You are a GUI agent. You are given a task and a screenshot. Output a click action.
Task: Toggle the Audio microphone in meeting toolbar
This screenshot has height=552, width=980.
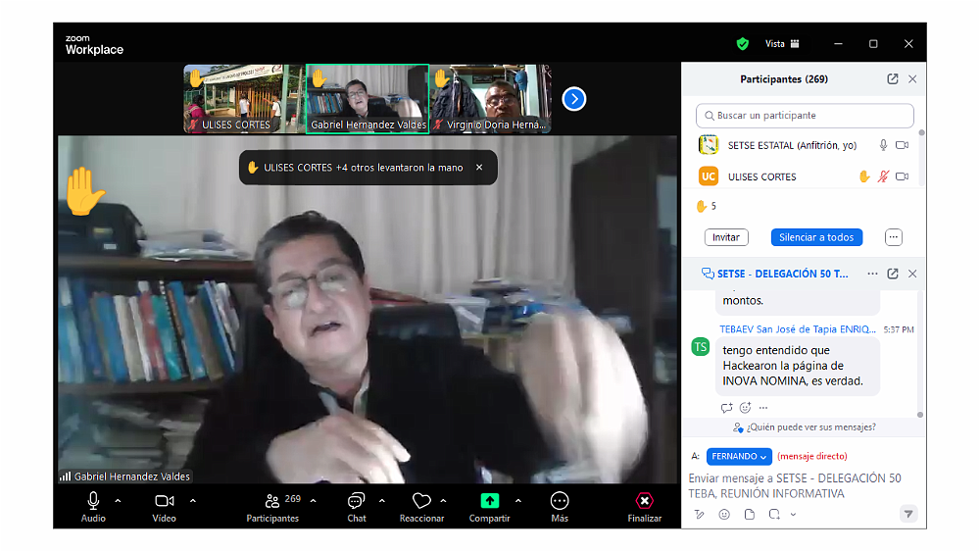(x=93, y=501)
